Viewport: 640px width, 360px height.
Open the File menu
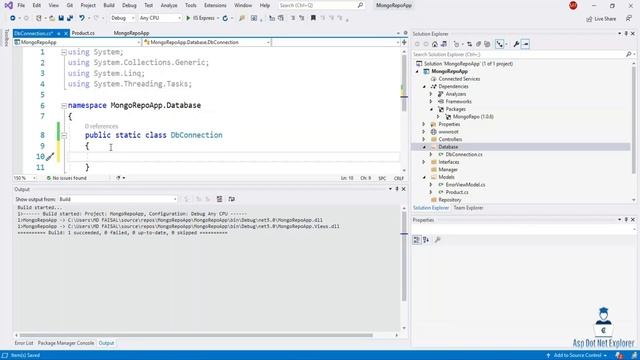[x=21, y=5]
